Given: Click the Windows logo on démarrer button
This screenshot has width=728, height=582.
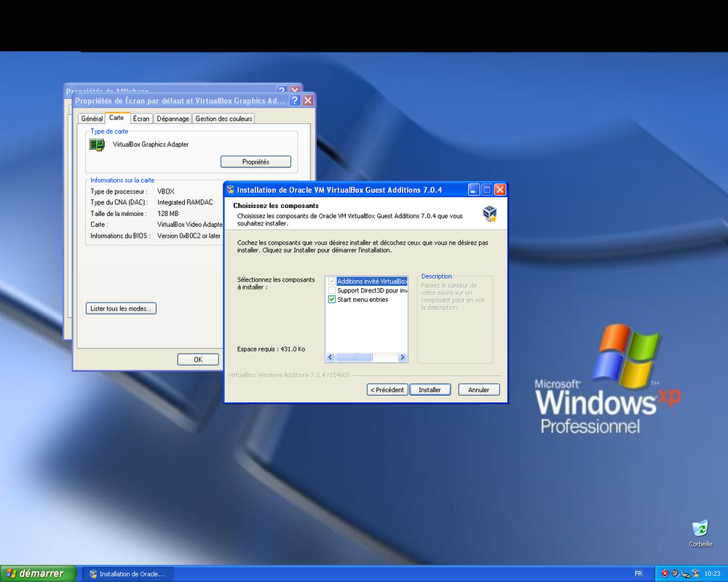Looking at the screenshot, I should coord(11,574).
